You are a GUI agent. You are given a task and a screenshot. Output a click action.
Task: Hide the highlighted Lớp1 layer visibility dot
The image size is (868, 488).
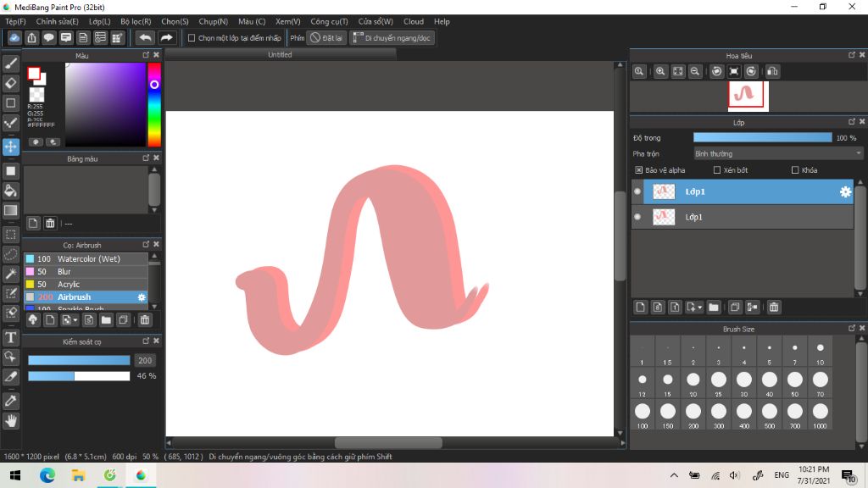(x=637, y=191)
